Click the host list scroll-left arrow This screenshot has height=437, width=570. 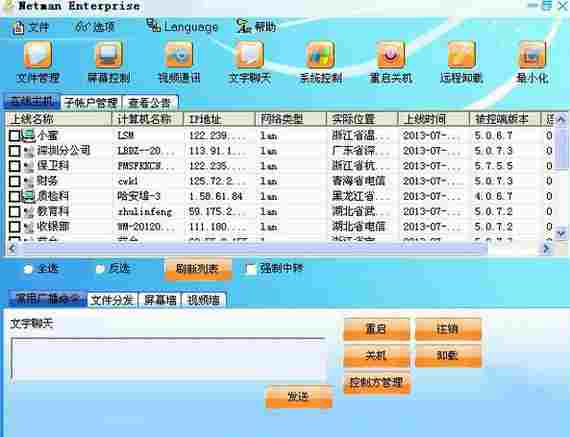pyautogui.click(x=12, y=248)
